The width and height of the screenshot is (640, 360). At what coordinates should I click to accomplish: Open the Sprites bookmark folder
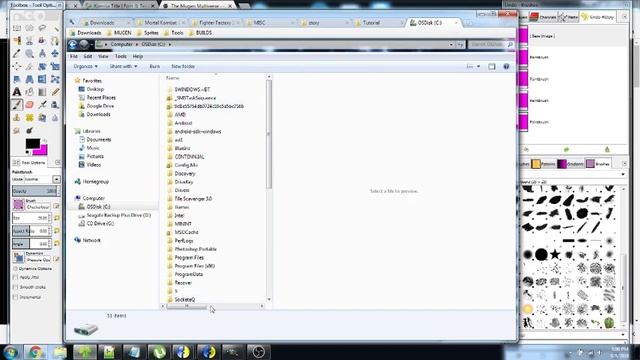coord(147,33)
